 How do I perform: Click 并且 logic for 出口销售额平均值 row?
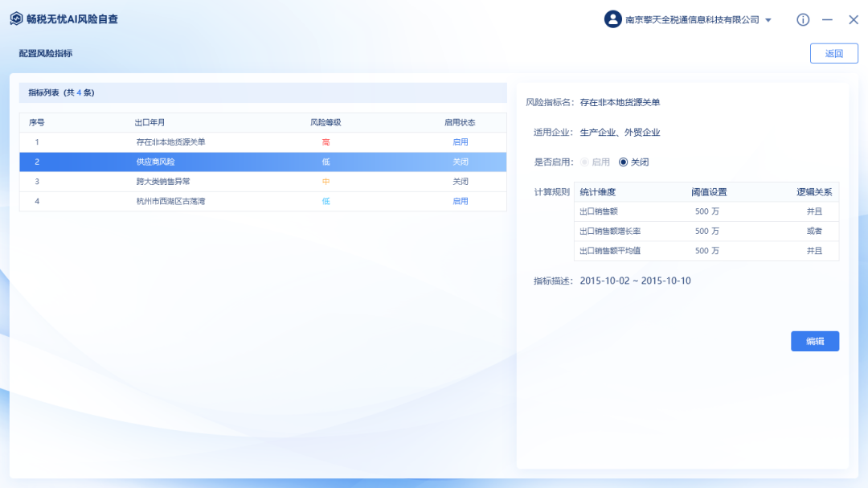pyautogui.click(x=814, y=251)
